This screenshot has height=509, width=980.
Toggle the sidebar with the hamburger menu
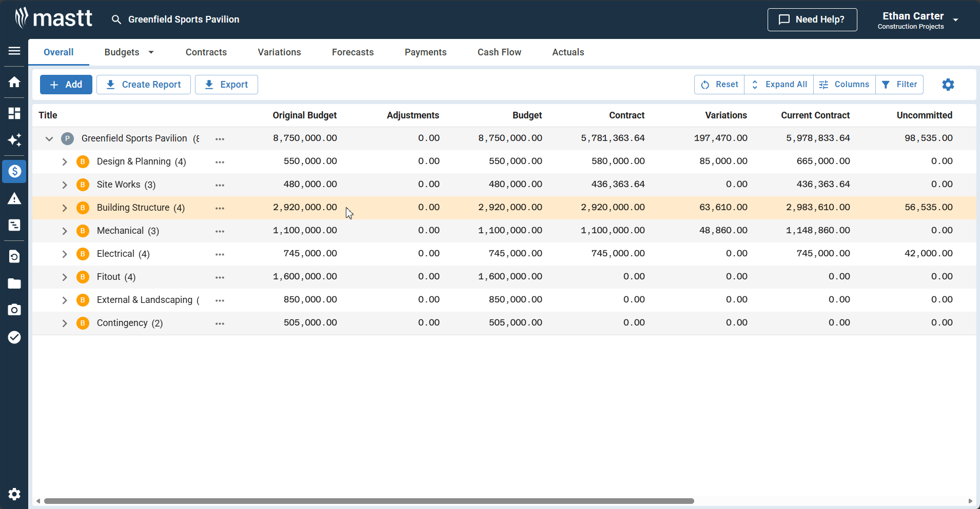14,51
